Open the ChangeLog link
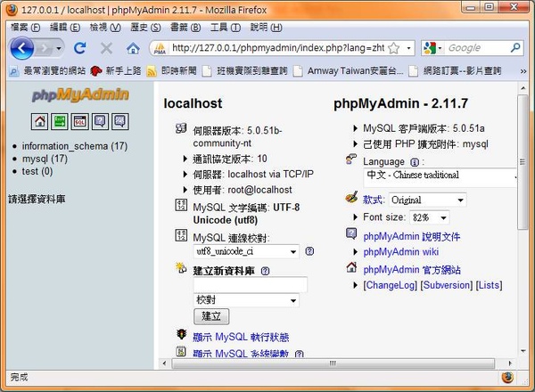 391,285
